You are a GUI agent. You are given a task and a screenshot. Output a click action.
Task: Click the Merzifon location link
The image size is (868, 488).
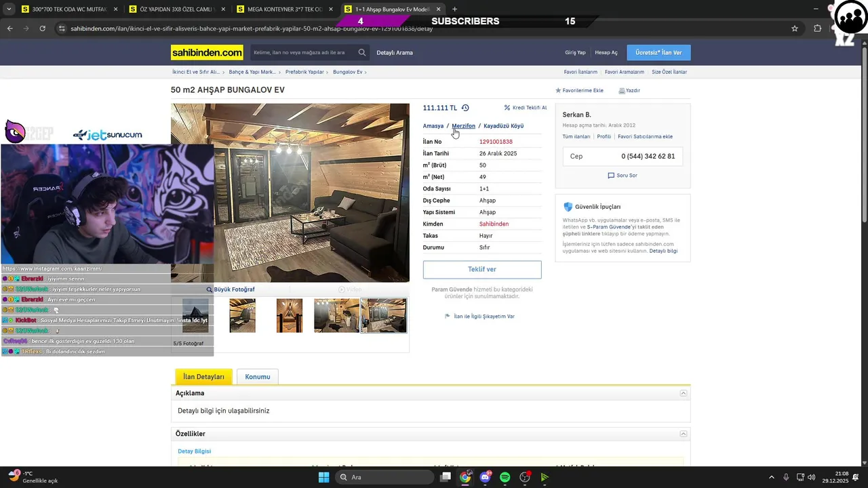tap(463, 126)
